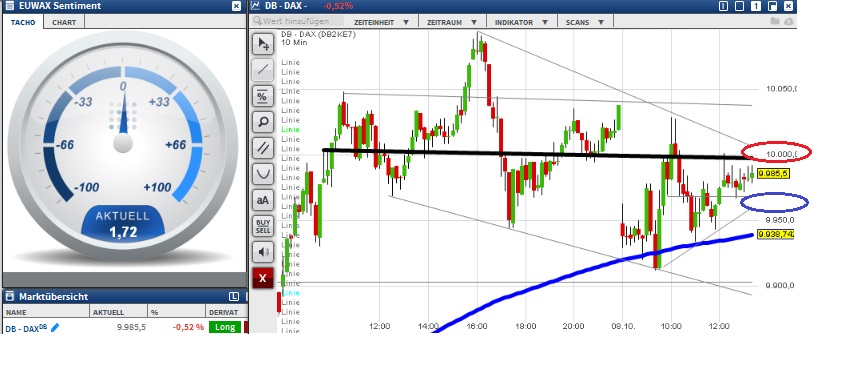Close the EUWAX Sentiment panel
The width and height of the screenshot is (854, 371).
236,6
